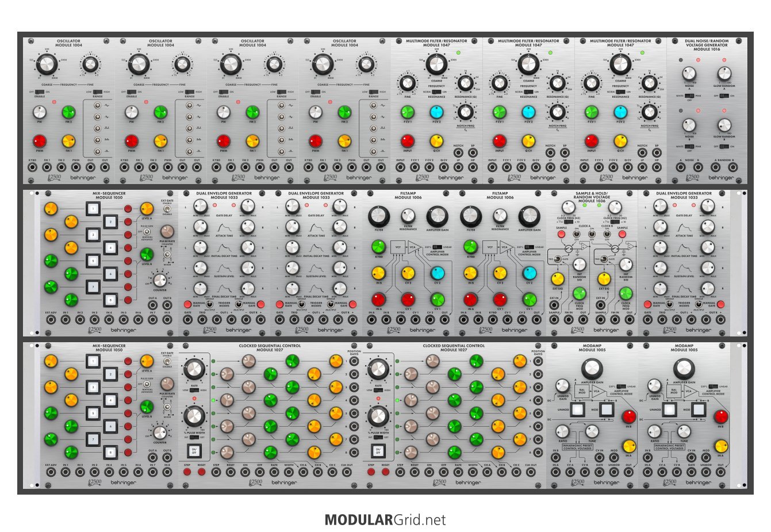771x532 pixels.
Task: Click the OUT A jack on the bottom-row Mix-Sequencer
Action: pyautogui.click(x=152, y=458)
